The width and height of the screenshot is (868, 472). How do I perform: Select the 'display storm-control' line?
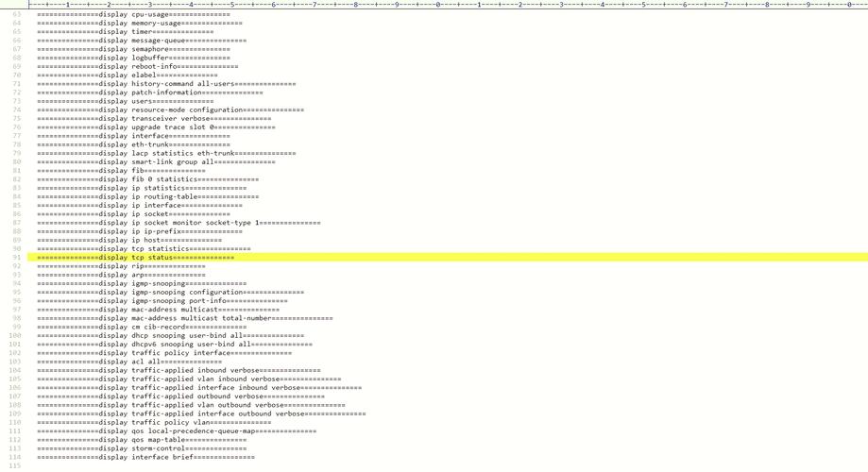click(142, 448)
